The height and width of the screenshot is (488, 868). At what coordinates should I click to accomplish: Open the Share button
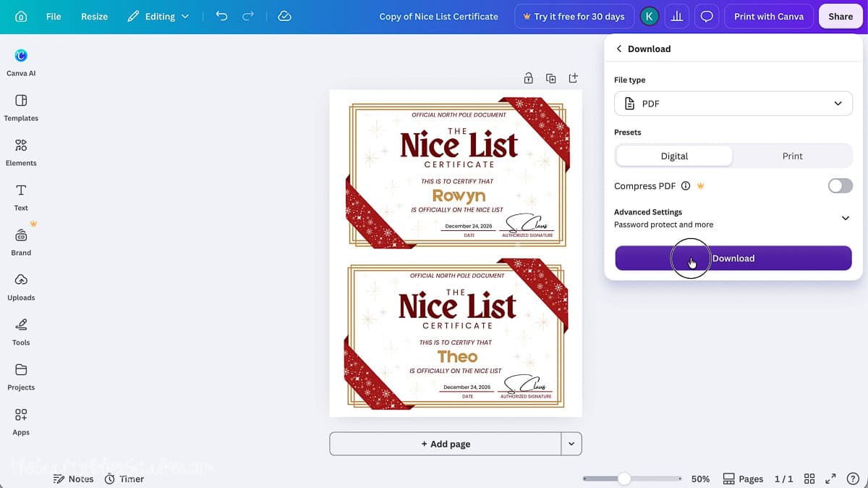pos(841,16)
